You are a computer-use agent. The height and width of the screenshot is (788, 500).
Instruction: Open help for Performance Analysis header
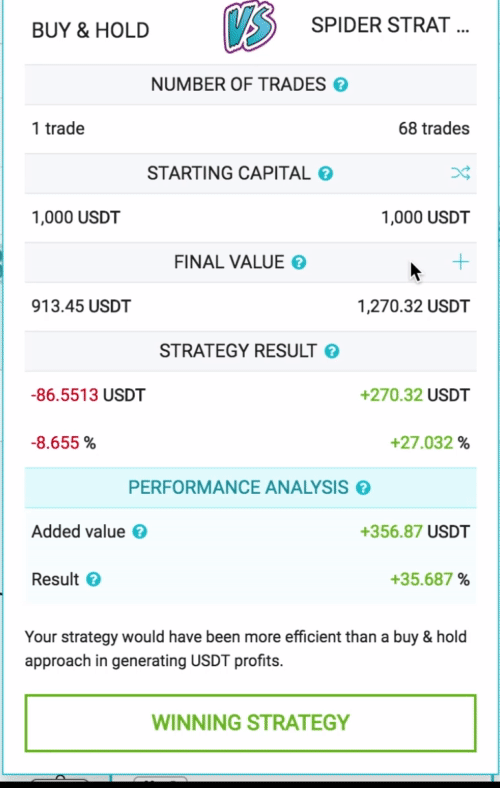(x=363, y=487)
